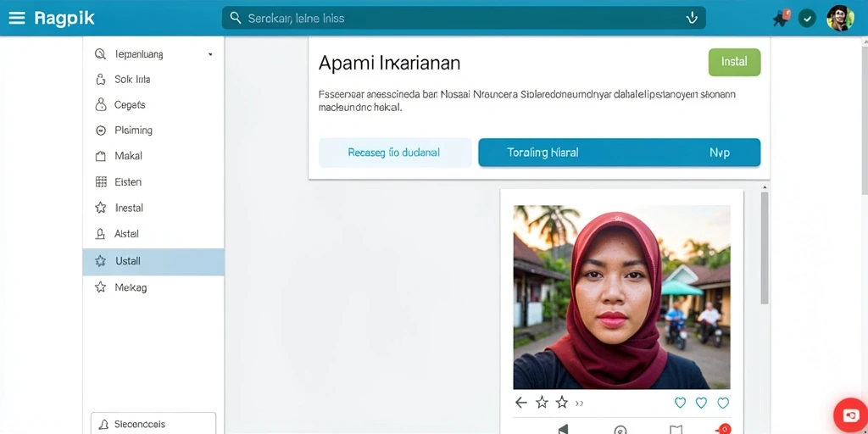868x434 pixels.
Task: Open the pinned notification icon with red badge
Action: pos(782,18)
